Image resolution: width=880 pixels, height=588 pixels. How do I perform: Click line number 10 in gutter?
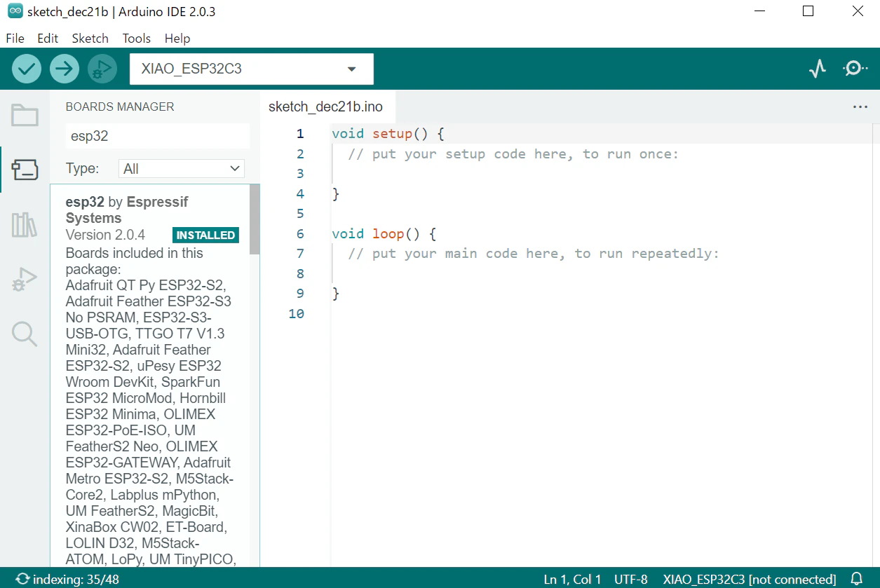coord(296,313)
